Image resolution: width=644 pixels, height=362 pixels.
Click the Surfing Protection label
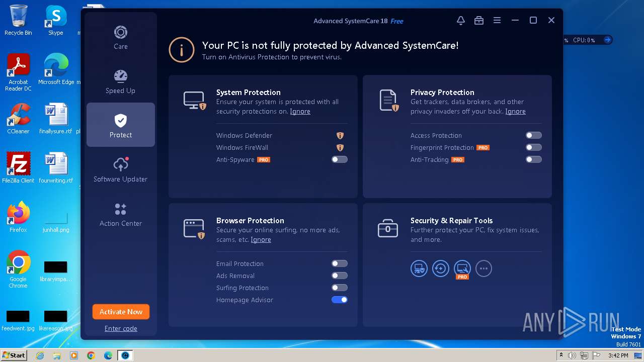tap(243, 288)
